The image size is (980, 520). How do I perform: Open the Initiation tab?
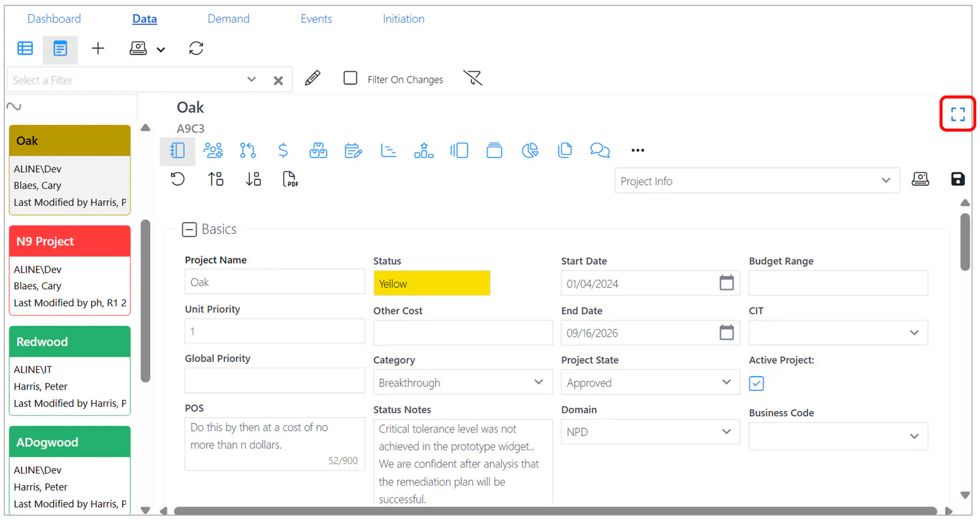[404, 19]
